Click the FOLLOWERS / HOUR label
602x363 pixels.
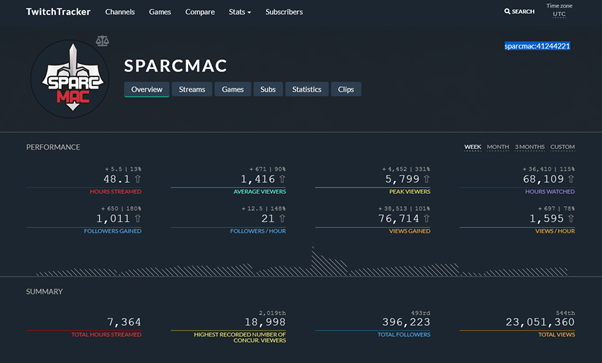click(258, 231)
